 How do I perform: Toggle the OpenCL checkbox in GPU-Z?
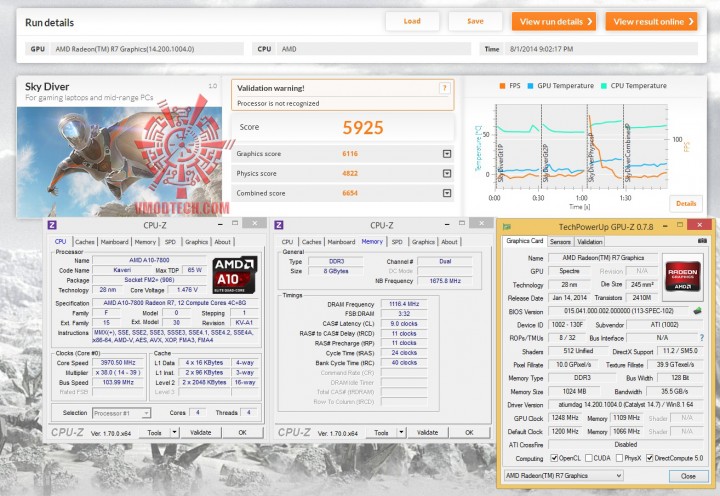[554, 458]
